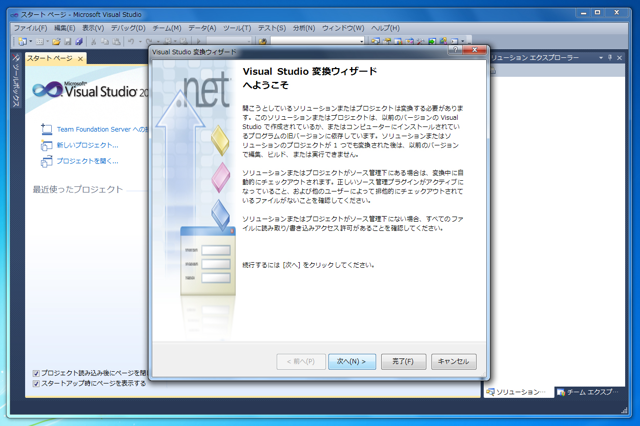Click the disabled < 前へ(P) button
640x426 pixels.
point(301,362)
